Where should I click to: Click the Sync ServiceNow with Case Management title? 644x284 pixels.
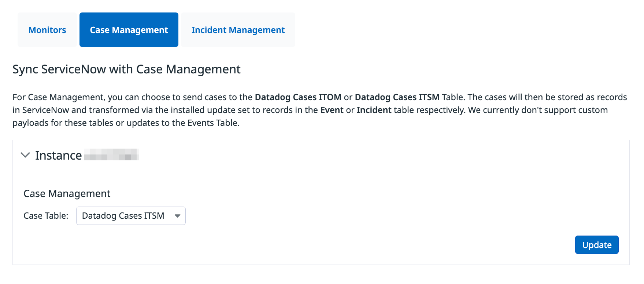pyautogui.click(x=126, y=69)
